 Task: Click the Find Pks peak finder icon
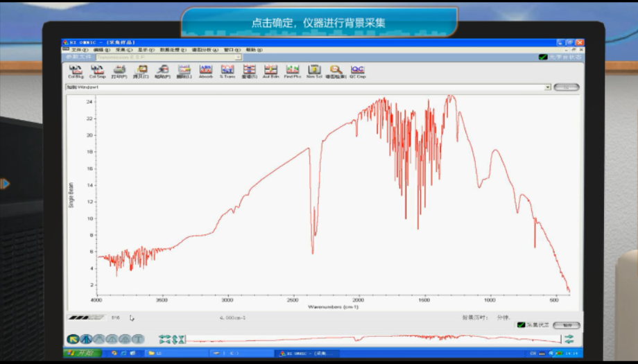[293, 71]
